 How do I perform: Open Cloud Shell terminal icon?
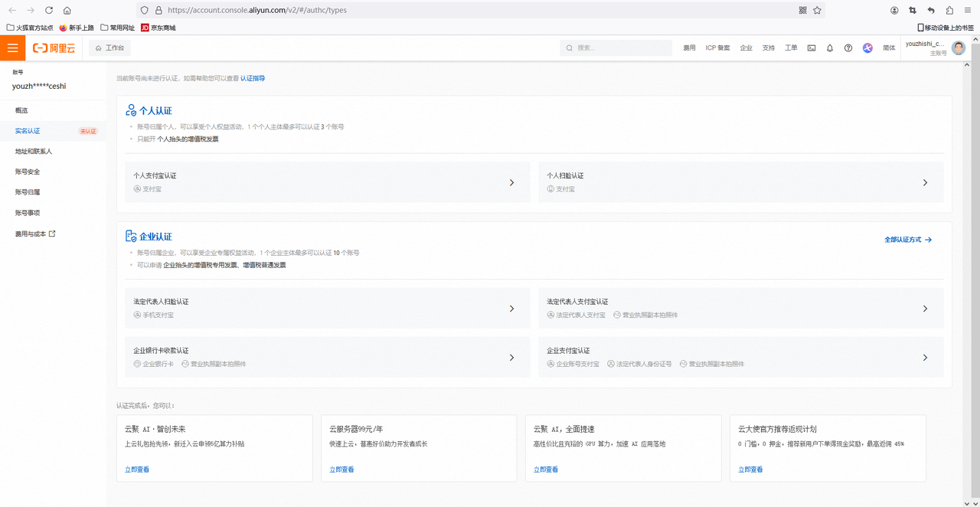pyautogui.click(x=812, y=48)
